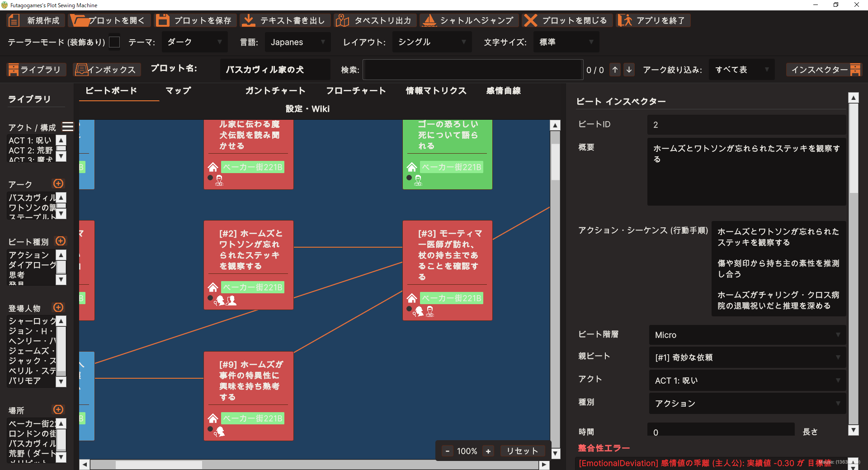Viewport: 868px width, 470px height.
Task: Select ロンドンの街 in 場所 list
Action: coord(33,433)
